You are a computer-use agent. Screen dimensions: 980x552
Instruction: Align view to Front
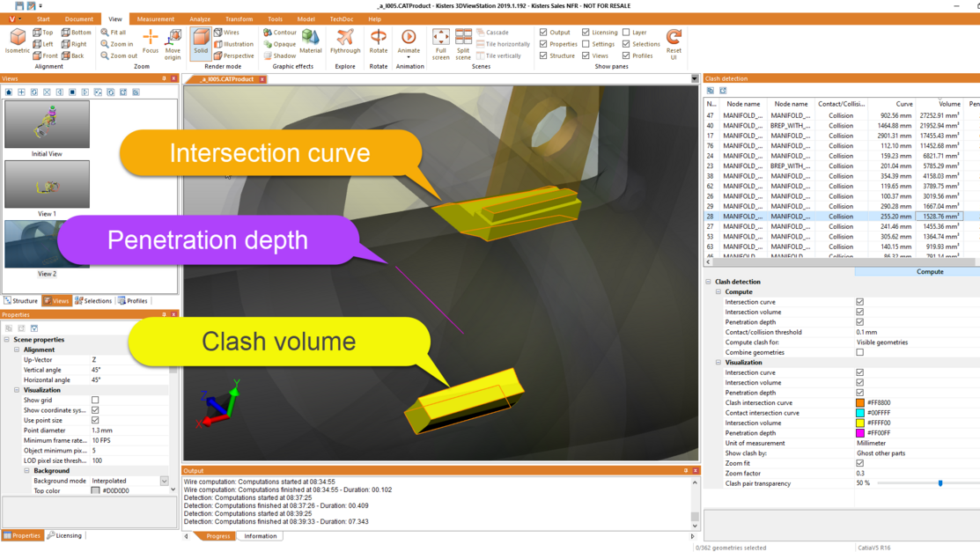pyautogui.click(x=45, y=55)
